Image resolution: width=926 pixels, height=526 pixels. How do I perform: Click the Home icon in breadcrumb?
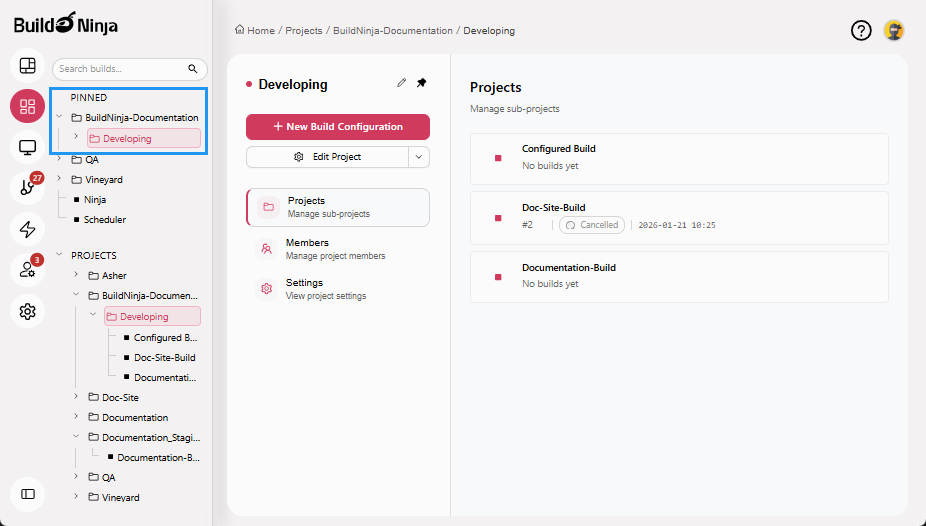pyautogui.click(x=239, y=30)
